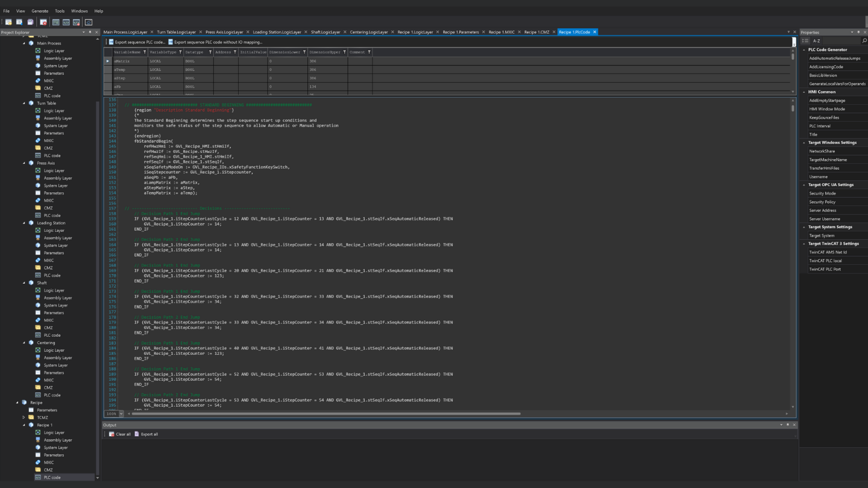Click the code toolbar icon with red dot
Image resolution: width=868 pixels, height=488 pixels.
77,22
